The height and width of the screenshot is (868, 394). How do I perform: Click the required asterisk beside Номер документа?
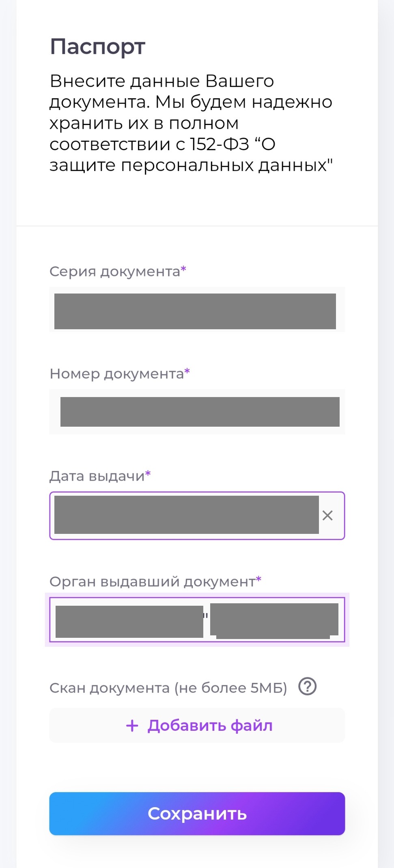pos(187,371)
